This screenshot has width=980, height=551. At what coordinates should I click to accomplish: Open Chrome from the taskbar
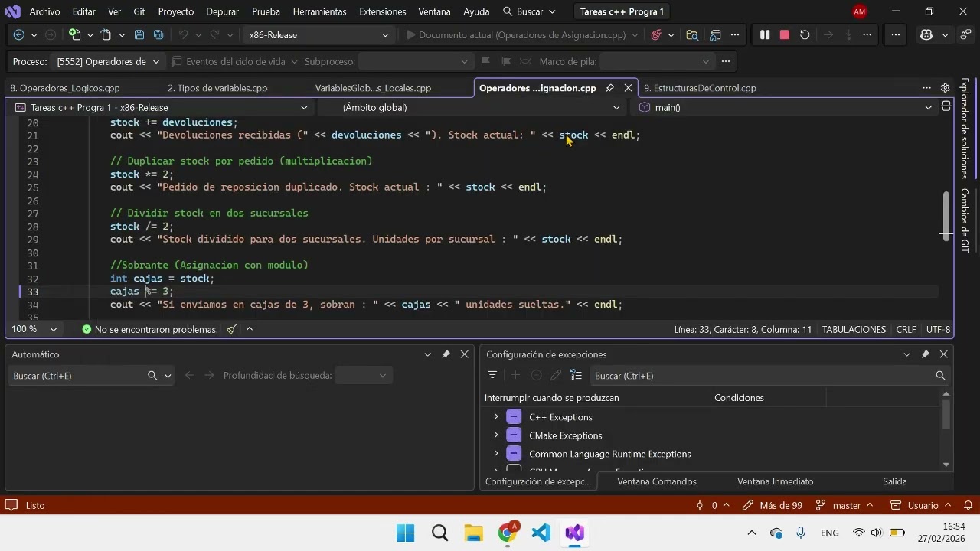508,533
